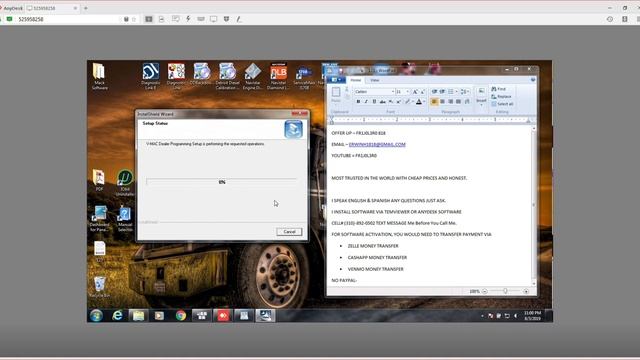Image resolution: width=640 pixels, height=360 pixels.
Task: Switch to WordPad Home tab
Action: point(356,80)
